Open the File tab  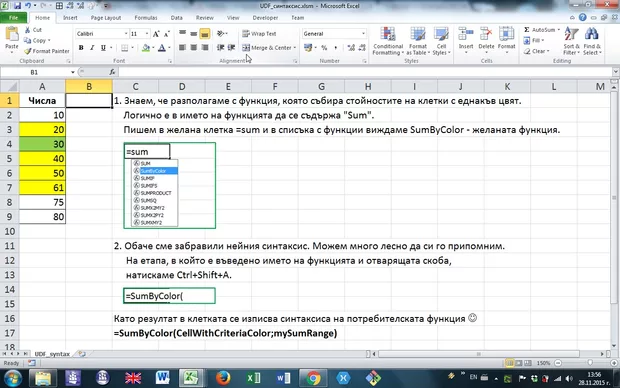click(x=13, y=18)
